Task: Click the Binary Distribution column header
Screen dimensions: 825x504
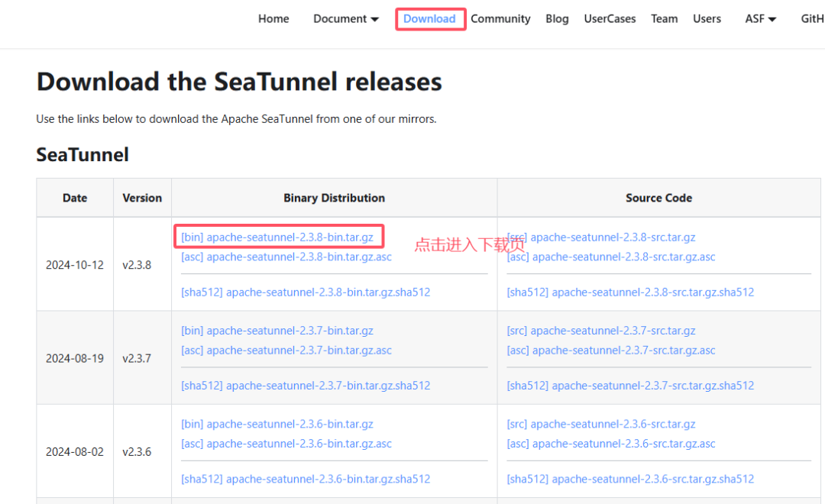Action: coord(334,198)
